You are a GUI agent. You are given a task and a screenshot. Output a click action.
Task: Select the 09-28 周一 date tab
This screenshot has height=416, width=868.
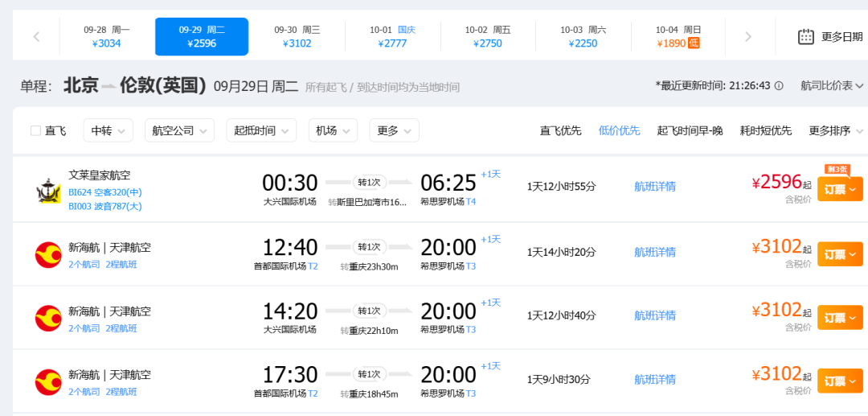click(107, 36)
